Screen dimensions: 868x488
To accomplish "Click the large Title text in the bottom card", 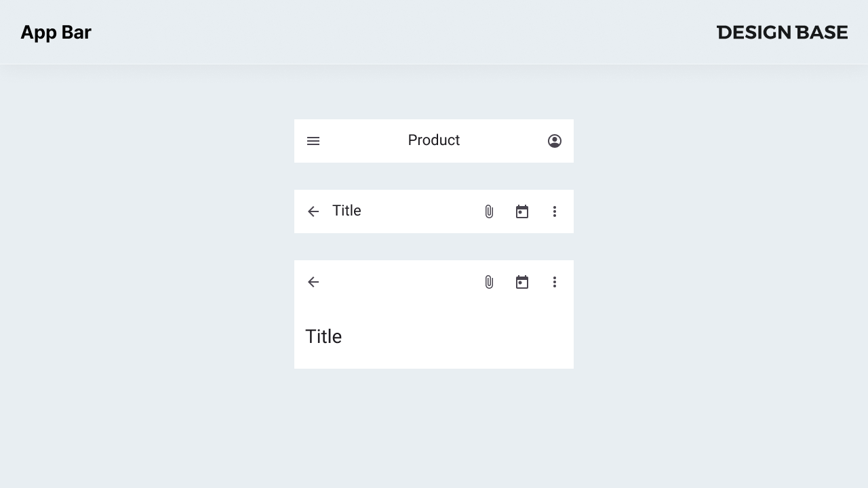I will tap(323, 336).
